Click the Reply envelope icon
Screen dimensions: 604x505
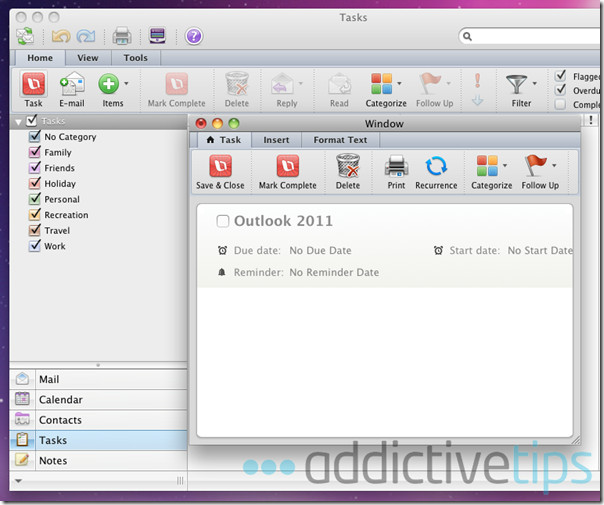click(282, 84)
